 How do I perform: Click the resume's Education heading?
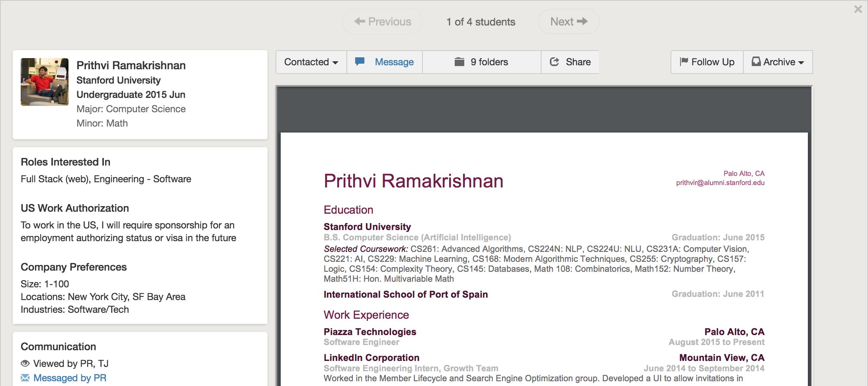(348, 210)
